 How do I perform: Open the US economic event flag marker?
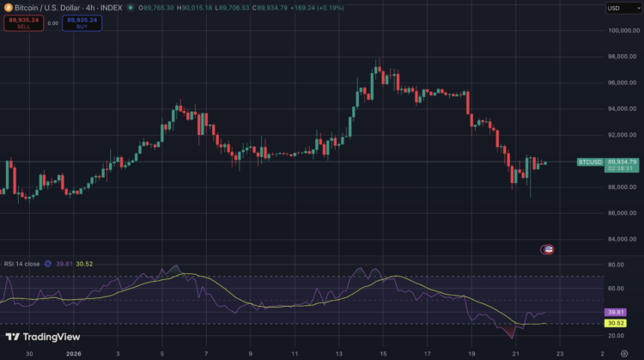click(549, 249)
